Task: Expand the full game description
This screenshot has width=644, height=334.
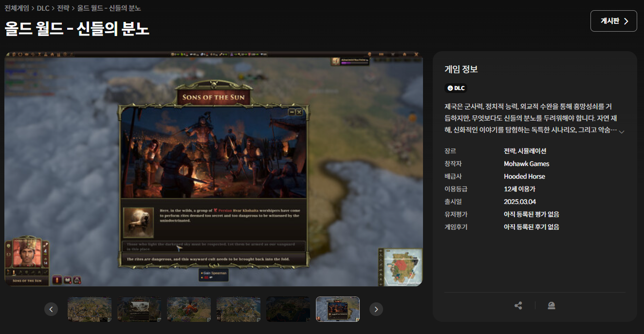Action: 622,131
